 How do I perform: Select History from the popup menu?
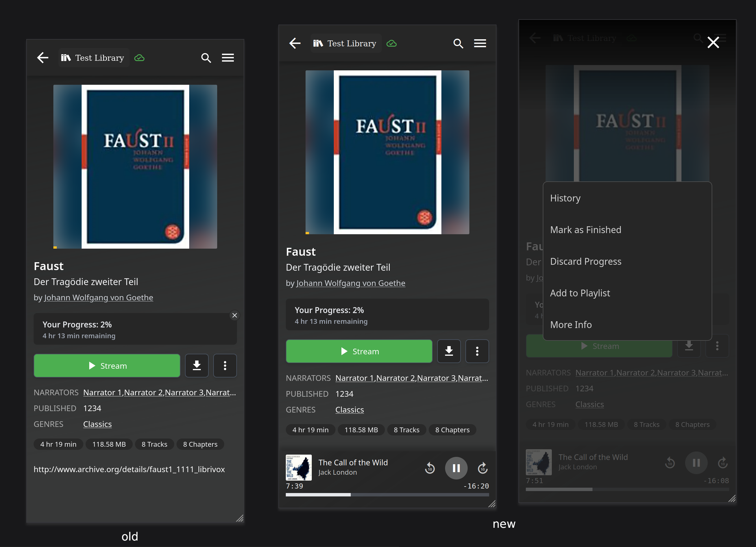point(627,198)
